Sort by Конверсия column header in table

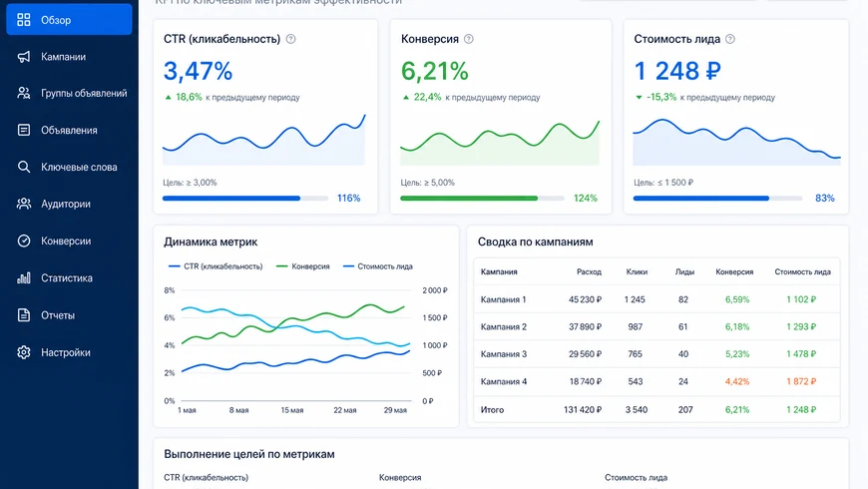(734, 271)
